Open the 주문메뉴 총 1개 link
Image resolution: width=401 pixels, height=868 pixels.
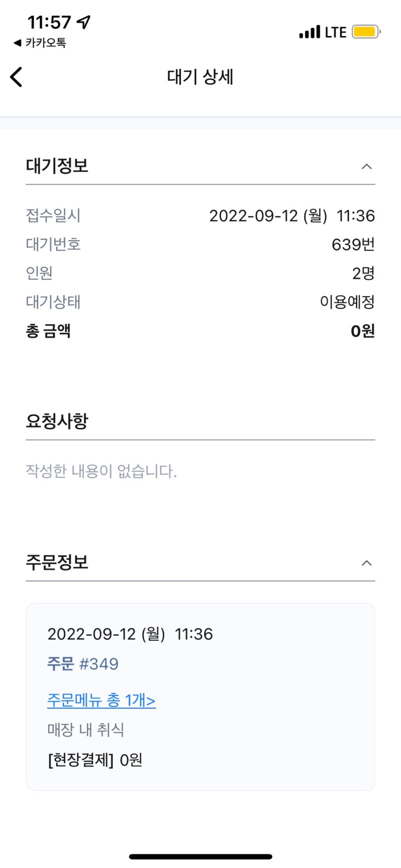tap(101, 700)
